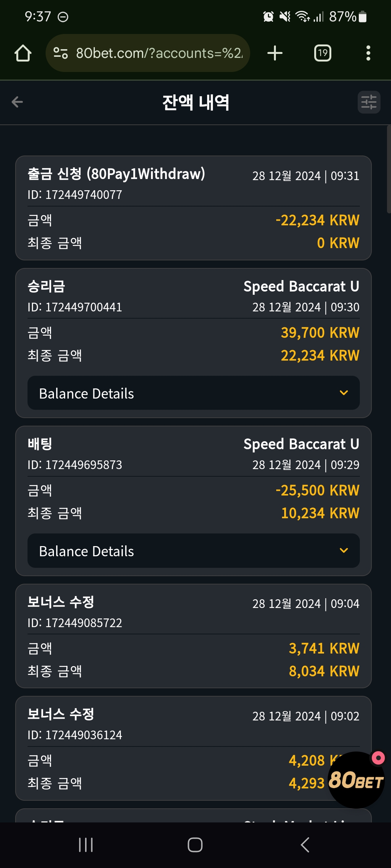The width and height of the screenshot is (391, 868).
Task: Expand Balance Details under 배팅 entry
Action: pos(194,550)
